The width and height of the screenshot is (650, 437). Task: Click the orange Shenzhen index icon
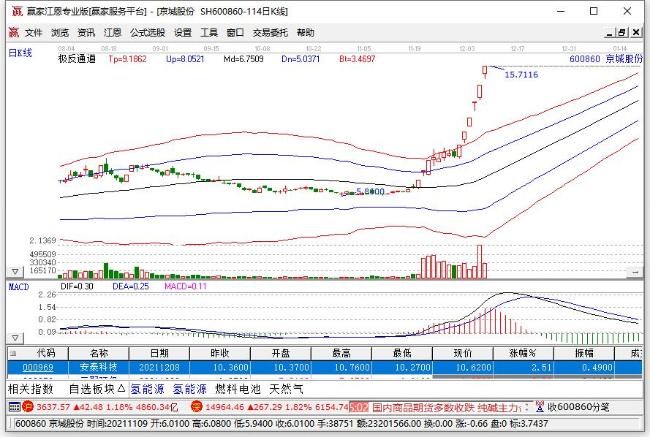click(196, 407)
